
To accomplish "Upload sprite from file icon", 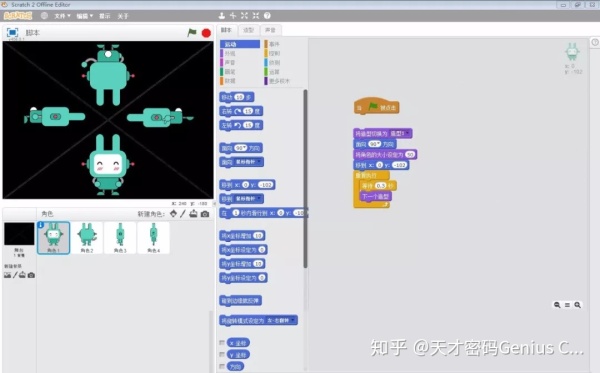I will click(x=193, y=213).
